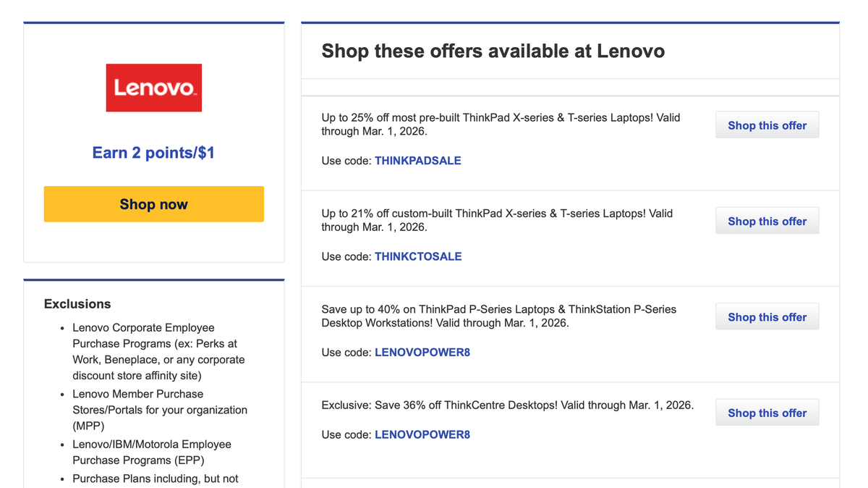Viewport: 868px width, 488px height.
Task: Click Shop this offer for custom-built ThinkPads
Action: point(767,220)
